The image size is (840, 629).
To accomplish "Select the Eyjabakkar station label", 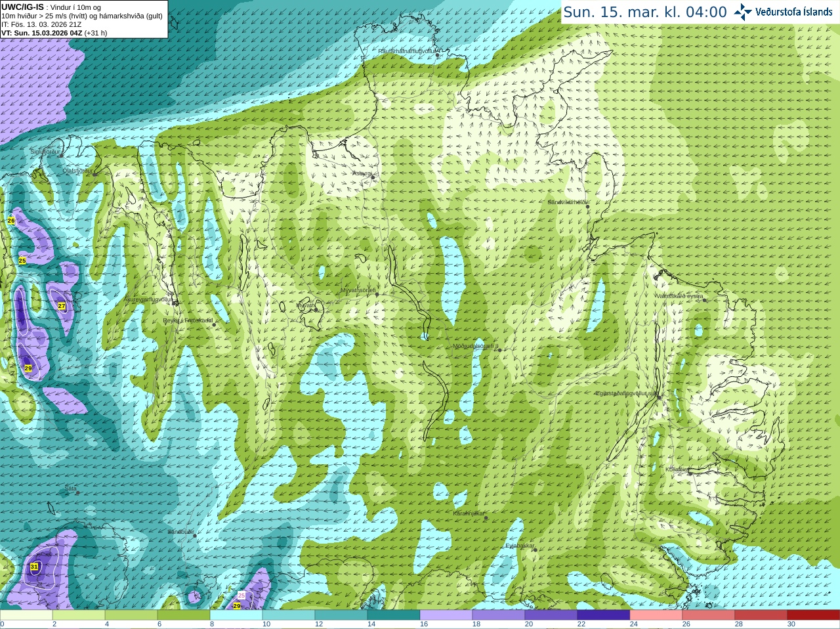I will 520,546.
